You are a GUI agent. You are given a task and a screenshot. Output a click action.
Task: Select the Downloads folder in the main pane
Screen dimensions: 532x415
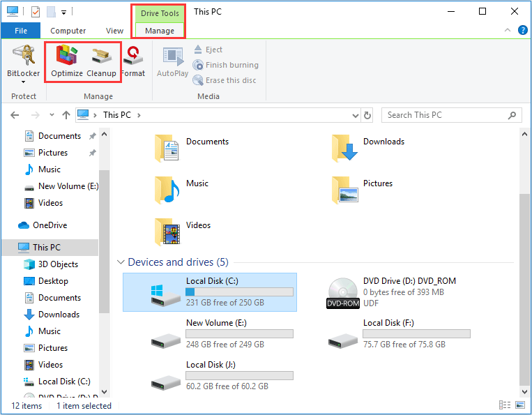[368, 148]
